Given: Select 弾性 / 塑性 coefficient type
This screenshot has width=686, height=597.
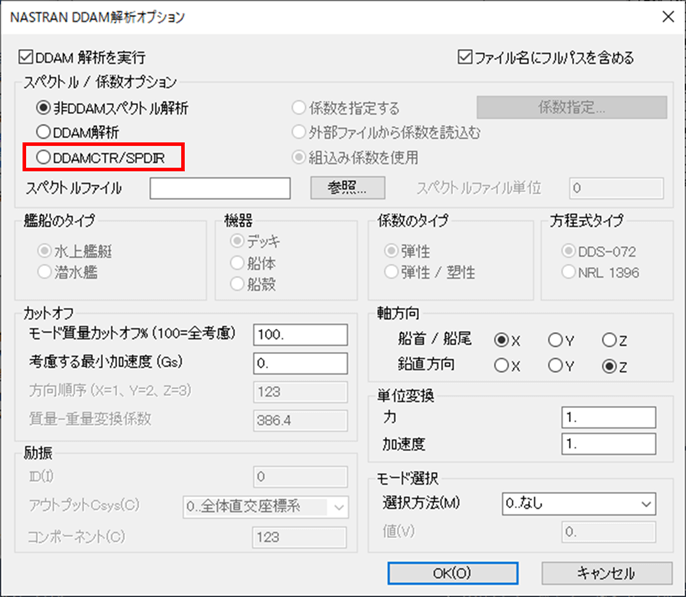Looking at the screenshot, I should 391,272.
